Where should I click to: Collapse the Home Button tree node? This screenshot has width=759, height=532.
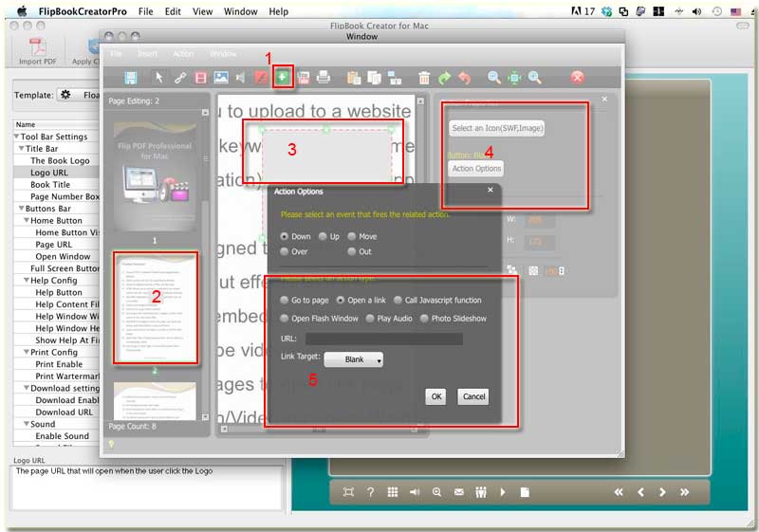[x=27, y=221]
